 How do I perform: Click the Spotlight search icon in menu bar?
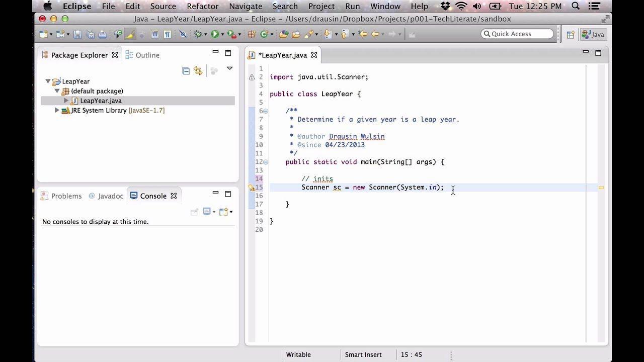(576, 7)
